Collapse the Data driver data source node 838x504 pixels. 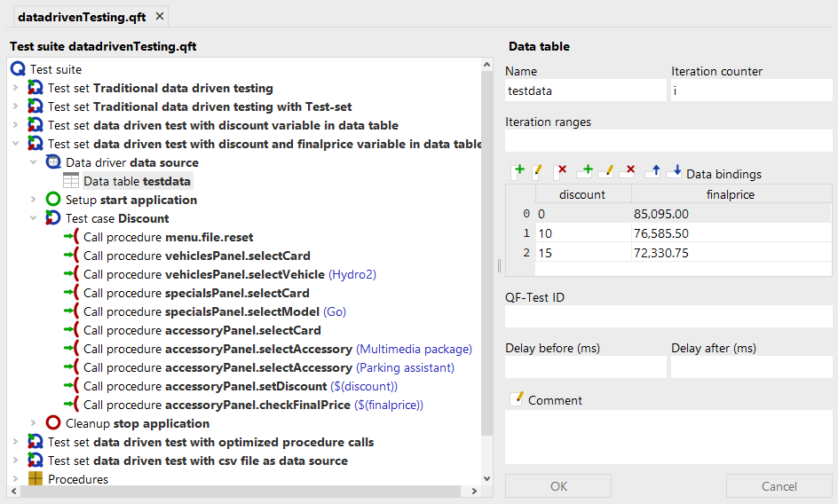point(33,162)
